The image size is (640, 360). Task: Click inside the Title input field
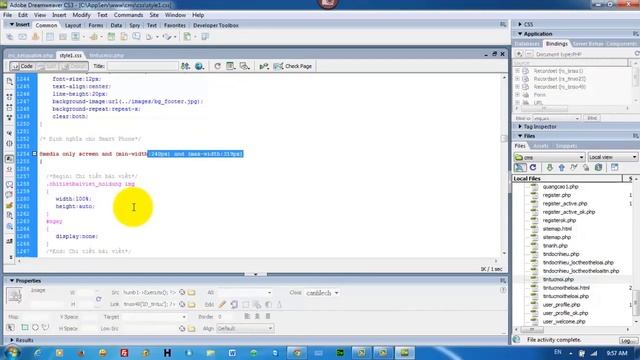[x=142, y=66]
